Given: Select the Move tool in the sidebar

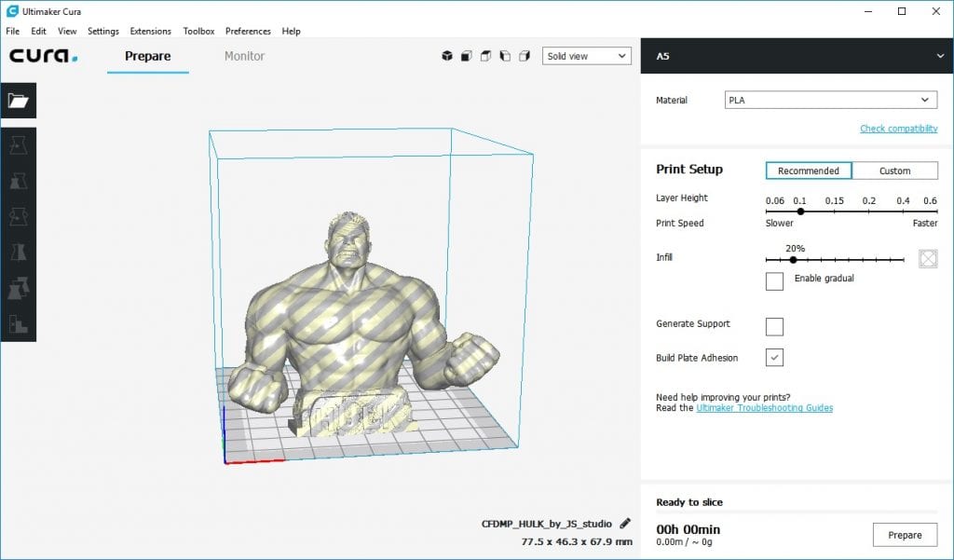Looking at the screenshot, I should pos(19,145).
